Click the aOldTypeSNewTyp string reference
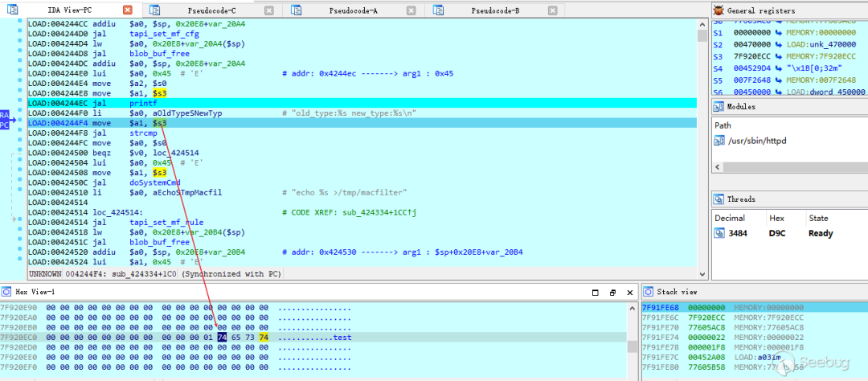 187,113
